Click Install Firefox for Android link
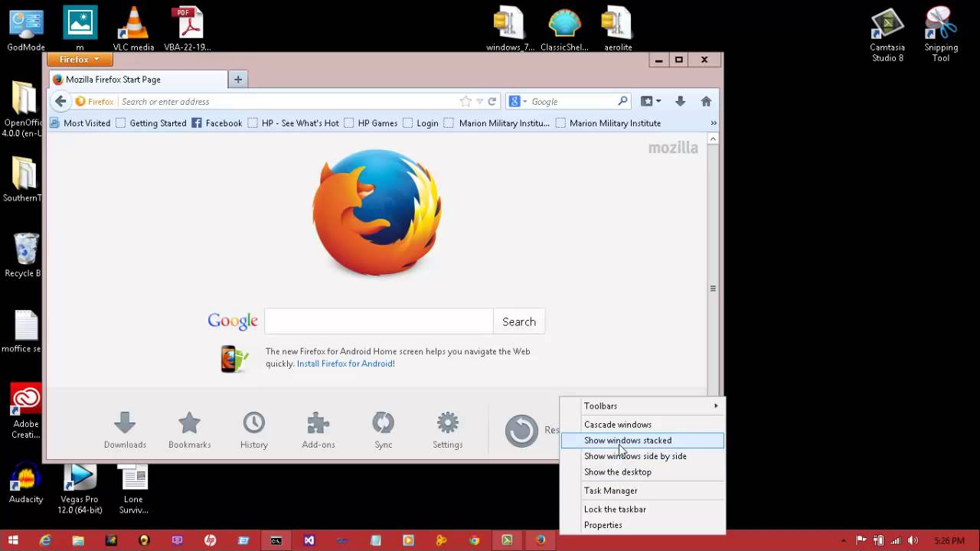980x551 pixels. point(345,364)
